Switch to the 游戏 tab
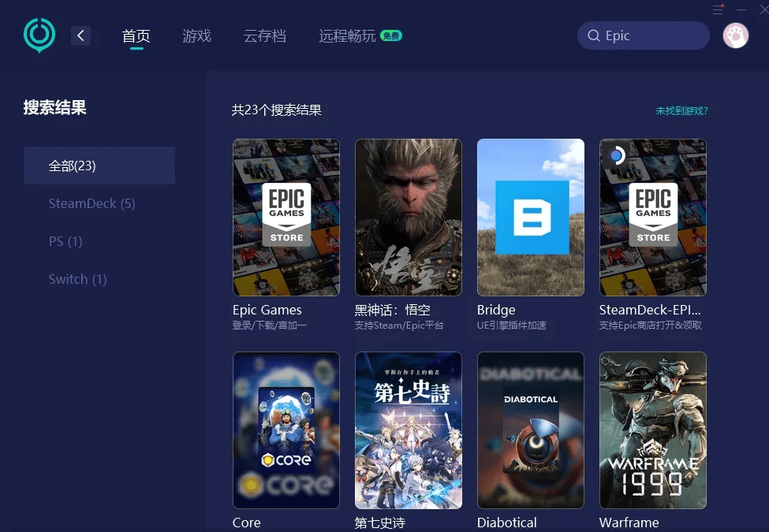769x532 pixels. [x=196, y=35]
